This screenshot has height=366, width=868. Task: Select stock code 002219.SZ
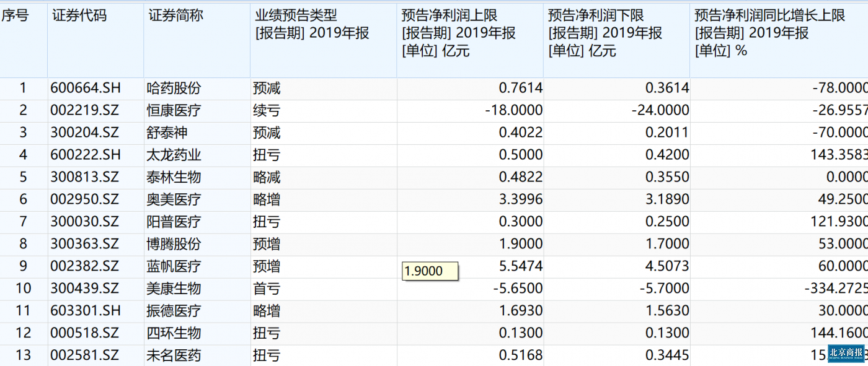pos(84,111)
